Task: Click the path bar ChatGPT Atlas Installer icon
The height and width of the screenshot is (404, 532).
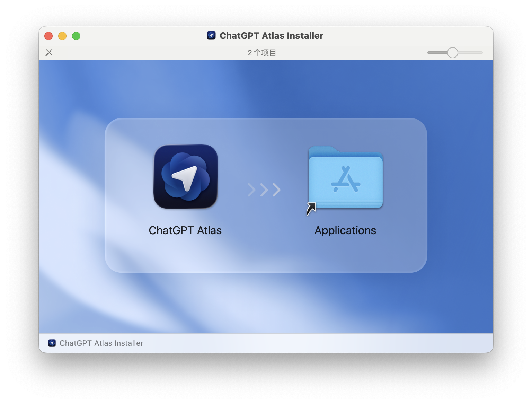Action: 52,343
